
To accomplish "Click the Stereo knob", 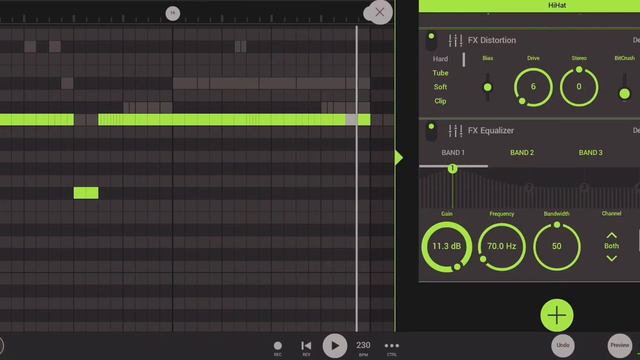I will coord(579,87).
